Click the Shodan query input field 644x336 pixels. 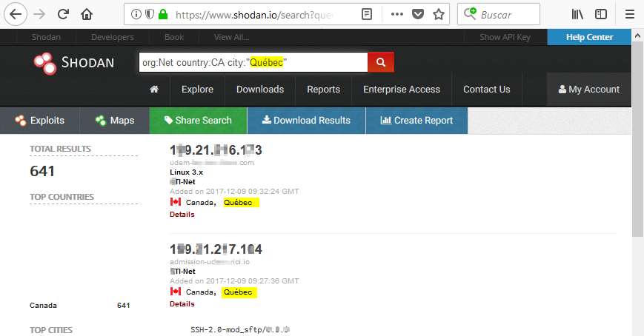coord(253,62)
